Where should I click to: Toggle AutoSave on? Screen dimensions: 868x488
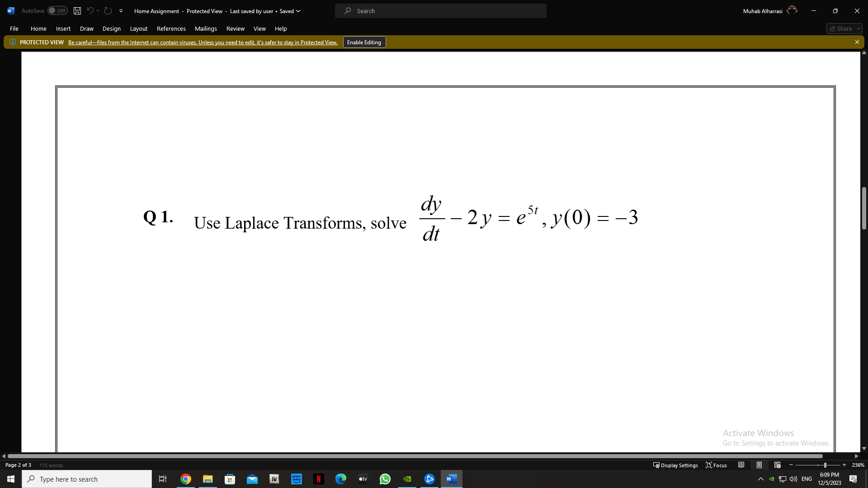tap(57, 10)
